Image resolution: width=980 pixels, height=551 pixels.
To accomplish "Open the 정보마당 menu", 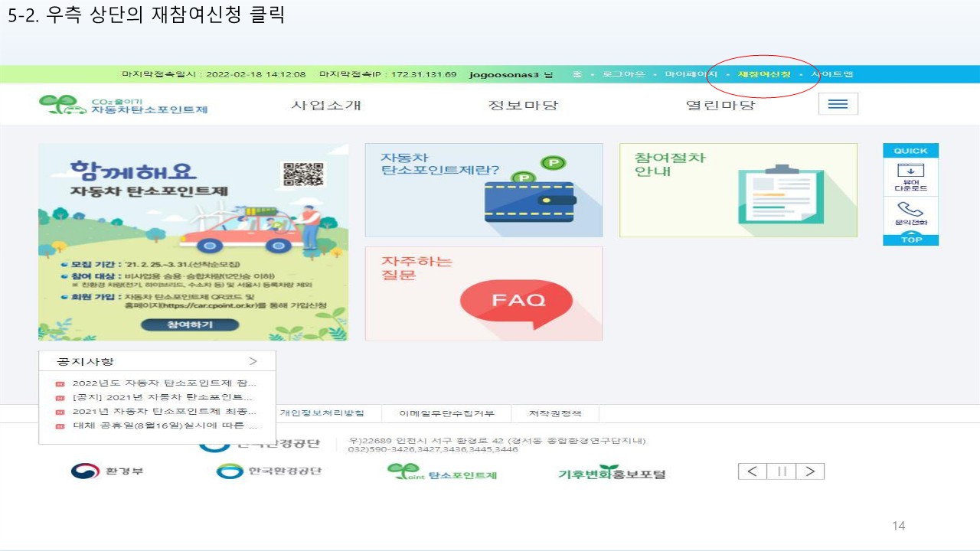I will click(x=524, y=105).
